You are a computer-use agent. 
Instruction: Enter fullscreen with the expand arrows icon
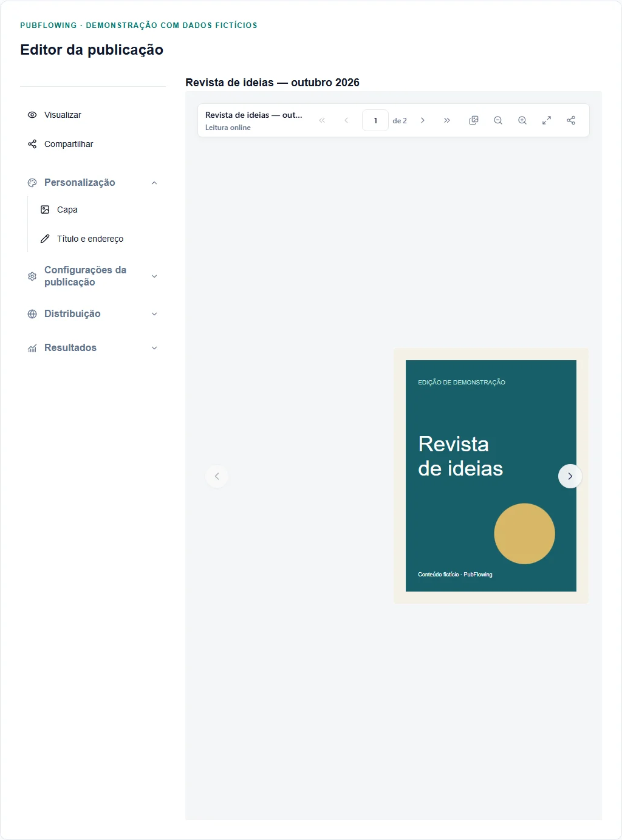click(547, 120)
